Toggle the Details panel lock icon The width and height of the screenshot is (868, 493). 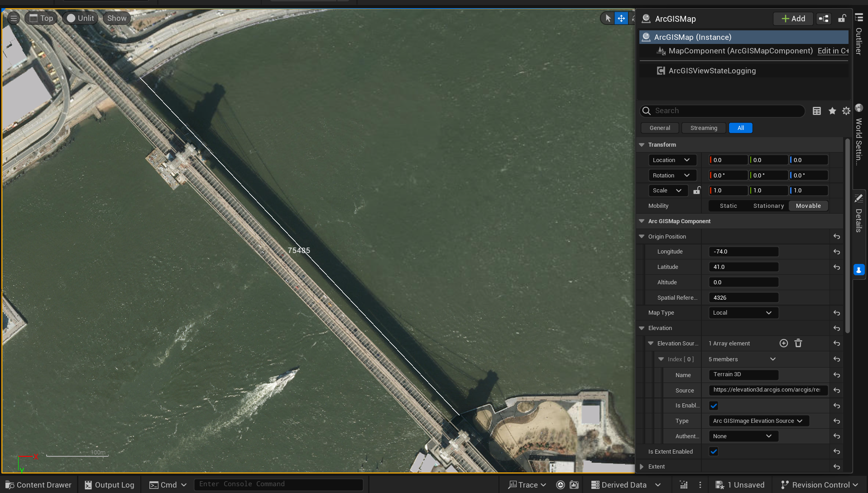(x=842, y=19)
